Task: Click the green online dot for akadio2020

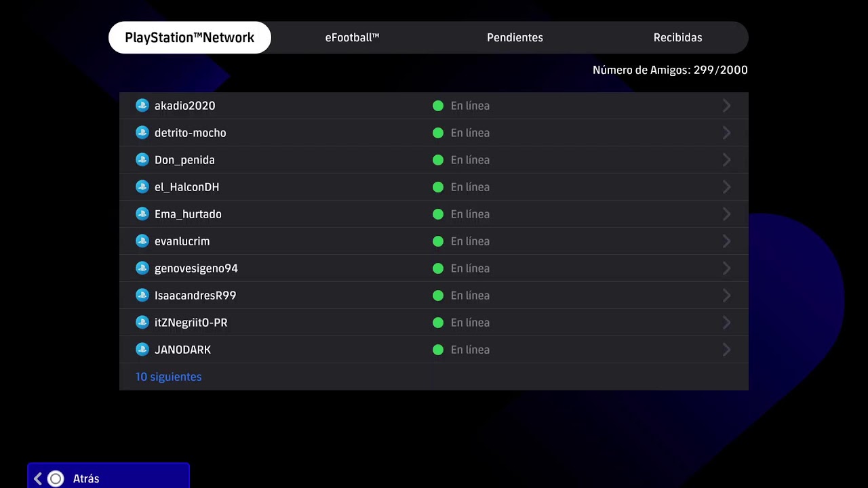Action: [438, 106]
